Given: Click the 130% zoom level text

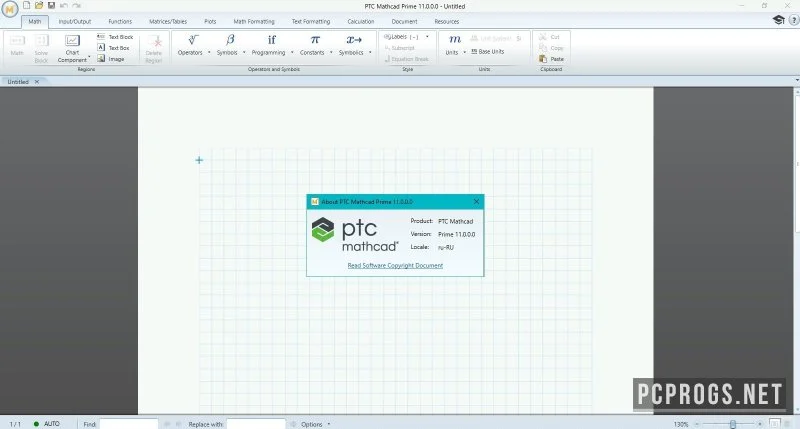Looking at the screenshot, I should 681,424.
